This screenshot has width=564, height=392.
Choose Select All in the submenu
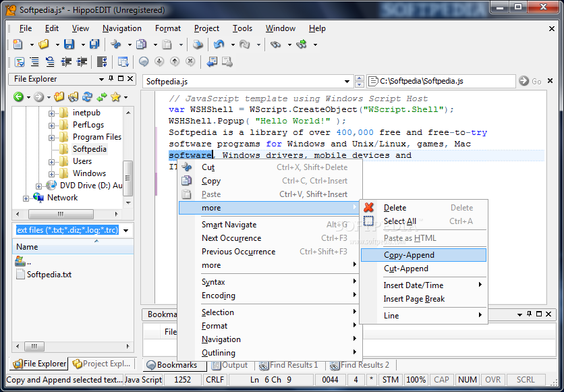[x=424, y=221]
